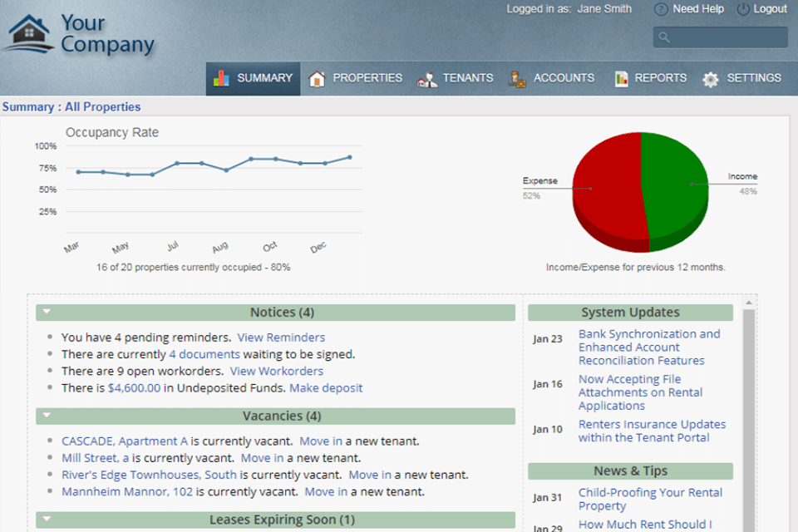Click the company house logo

click(28, 33)
